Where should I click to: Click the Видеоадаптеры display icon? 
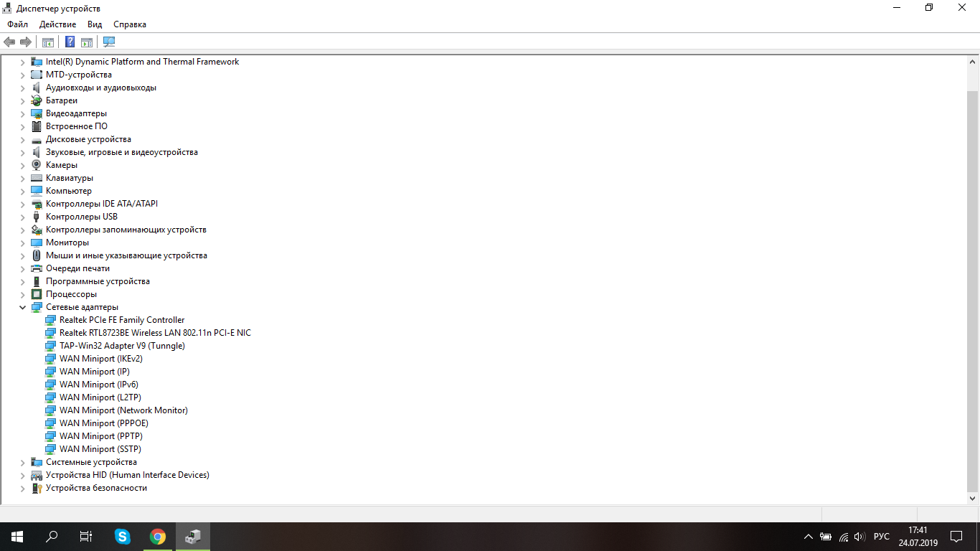[x=37, y=113]
